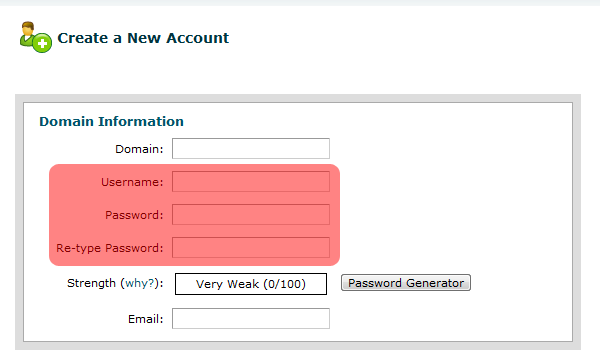The height and width of the screenshot is (364, 600).
Task: Click the Create a New Account heading
Action: 143,38
